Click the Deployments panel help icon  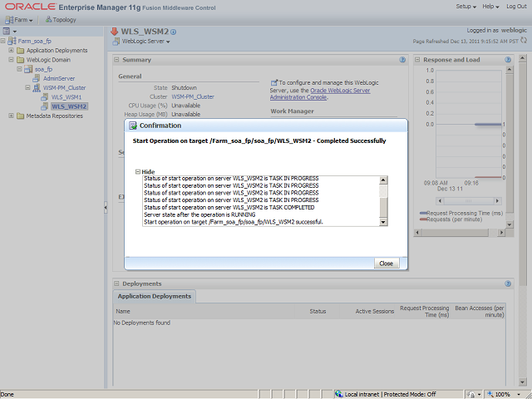pos(508,283)
